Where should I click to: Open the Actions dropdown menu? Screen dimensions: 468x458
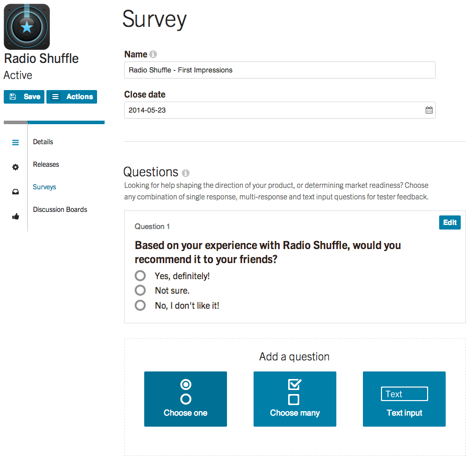(72, 97)
